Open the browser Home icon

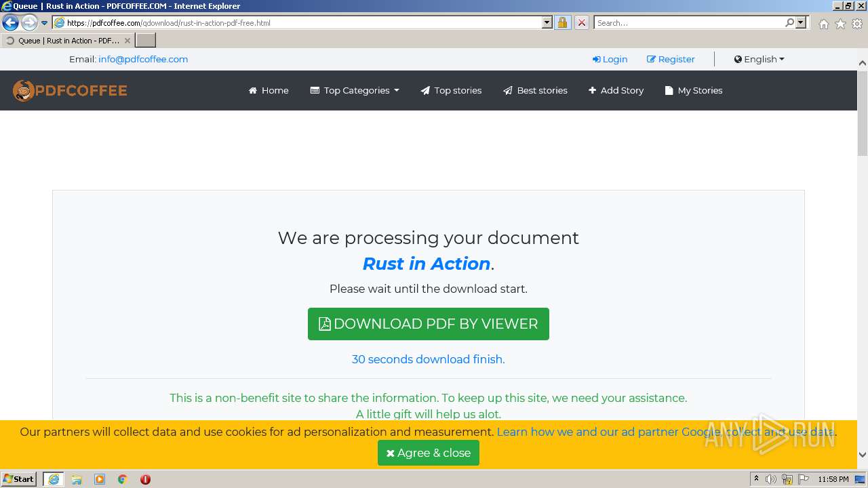tap(823, 24)
